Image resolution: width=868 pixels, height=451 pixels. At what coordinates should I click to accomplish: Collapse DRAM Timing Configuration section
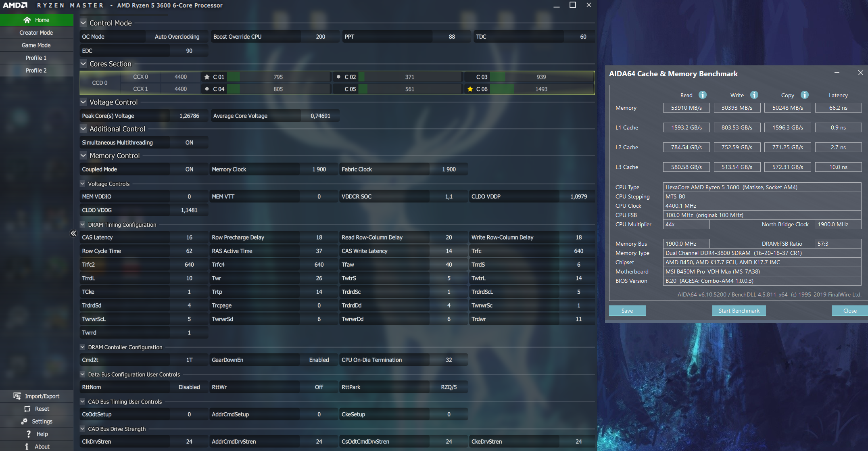83,224
